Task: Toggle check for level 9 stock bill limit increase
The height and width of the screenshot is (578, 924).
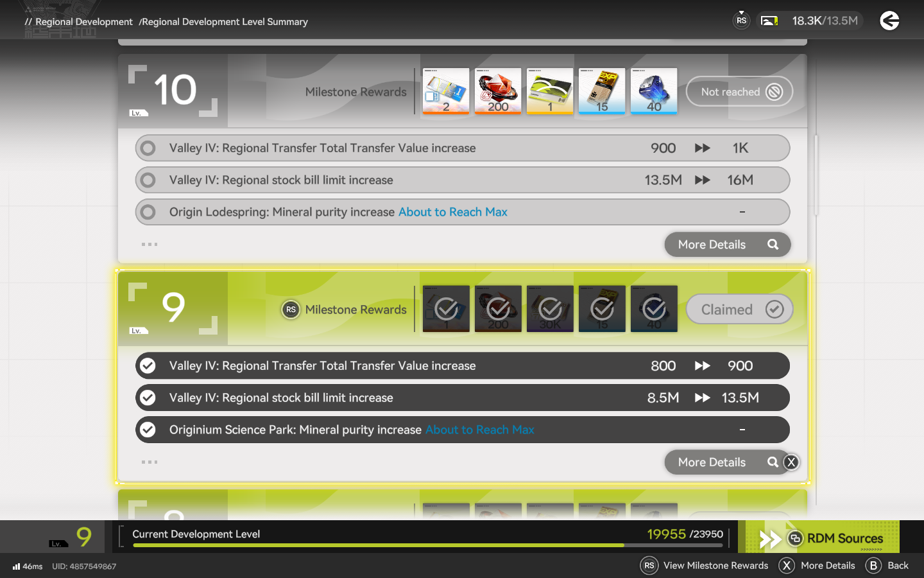Action: click(148, 398)
